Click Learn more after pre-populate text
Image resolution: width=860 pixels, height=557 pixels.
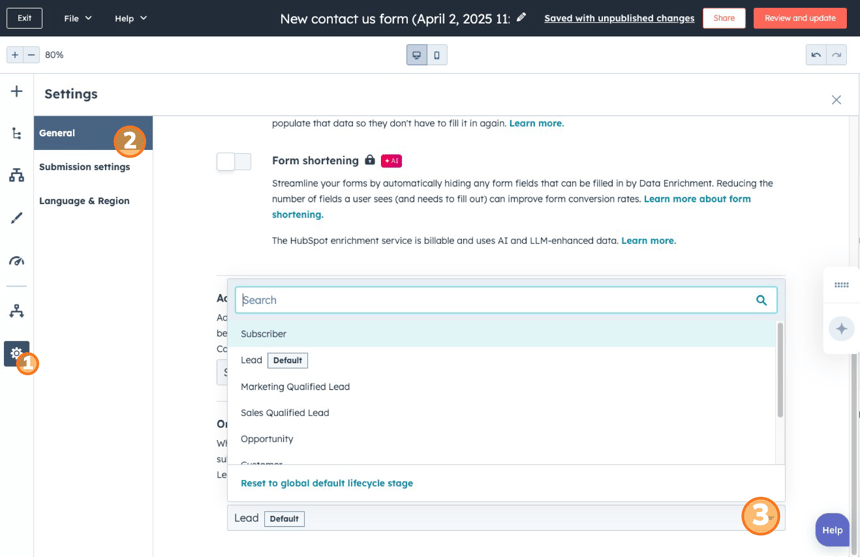(536, 123)
